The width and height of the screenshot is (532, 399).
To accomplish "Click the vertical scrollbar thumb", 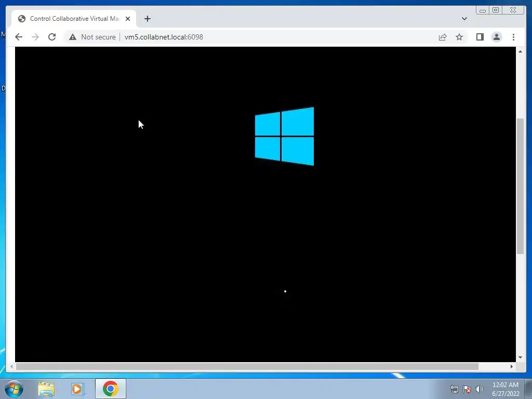I will click(x=520, y=186).
